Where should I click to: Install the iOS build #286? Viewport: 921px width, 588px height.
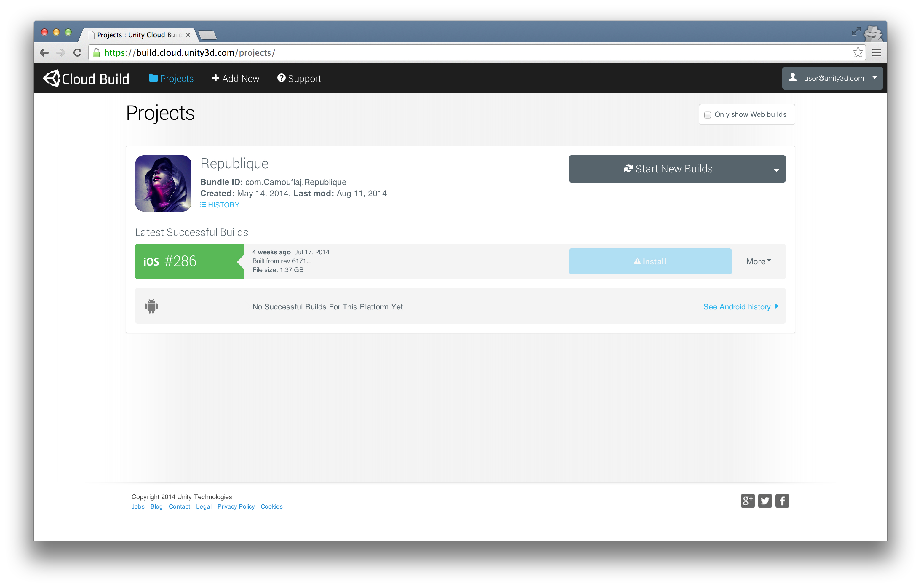tap(650, 261)
